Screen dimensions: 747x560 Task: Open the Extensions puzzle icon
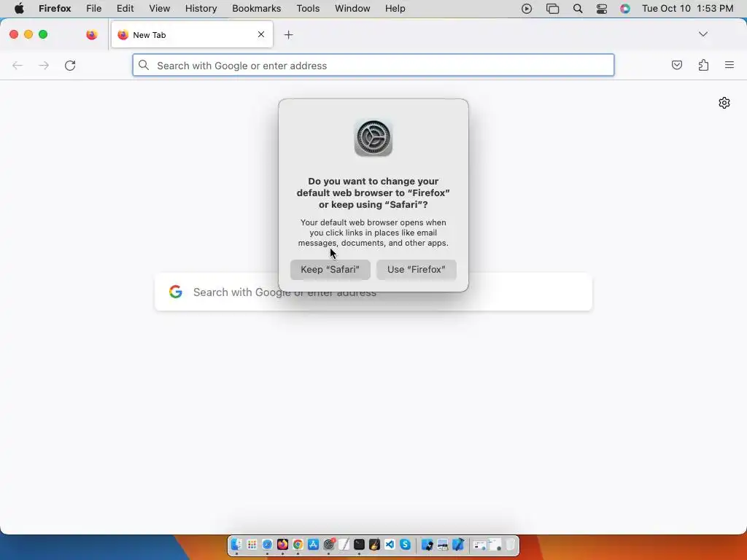point(703,65)
